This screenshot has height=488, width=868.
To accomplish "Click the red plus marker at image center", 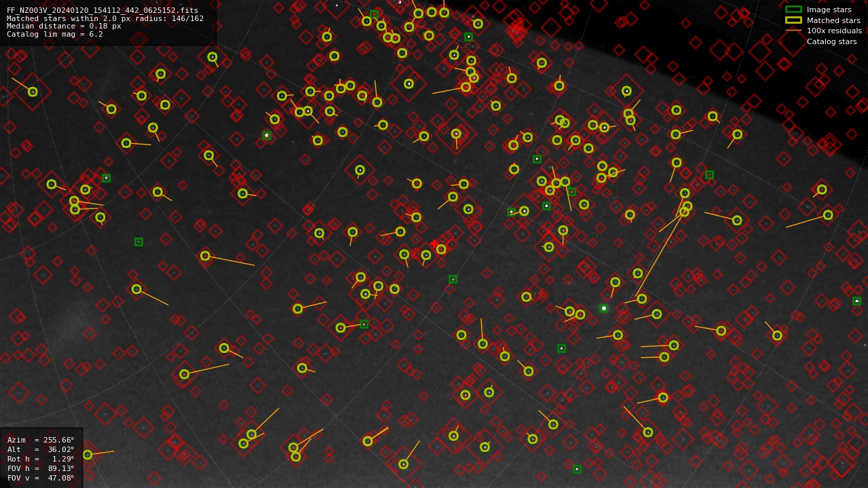I will (x=434, y=244).
